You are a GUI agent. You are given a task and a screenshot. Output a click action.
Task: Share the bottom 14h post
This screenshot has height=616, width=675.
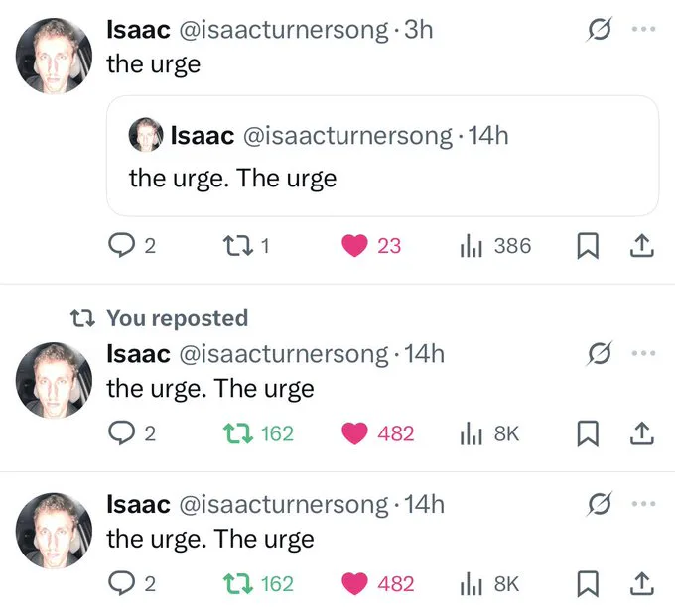(642, 583)
